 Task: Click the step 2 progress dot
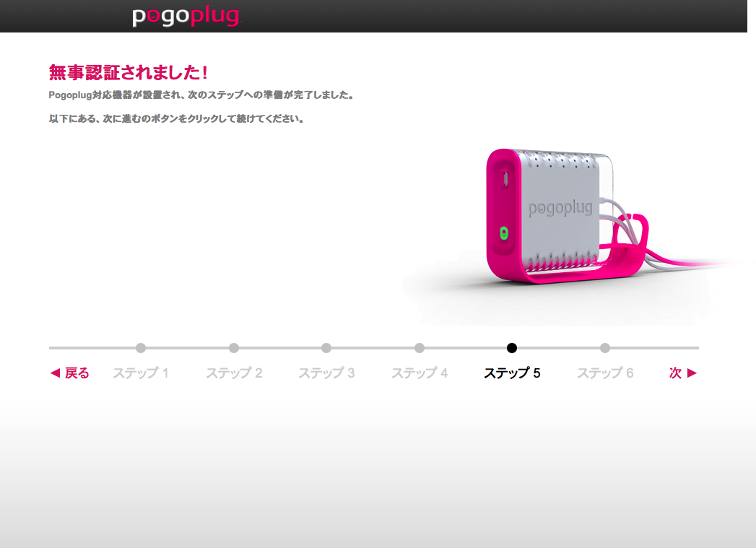point(234,348)
